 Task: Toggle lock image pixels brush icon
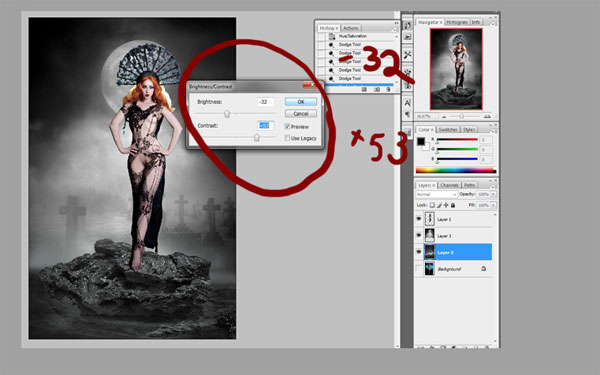(439, 205)
